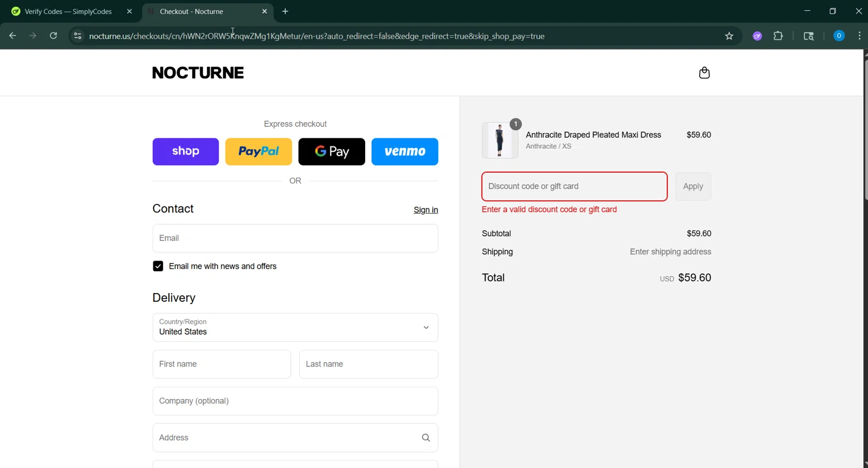Click the Enter shipping address text
This screenshot has width=868, height=468.
tap(671, 251)
